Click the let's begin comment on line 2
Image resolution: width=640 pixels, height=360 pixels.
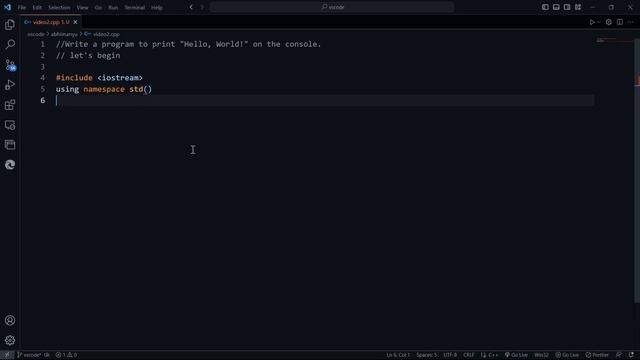pyautogui.click(x=88, y=56)
